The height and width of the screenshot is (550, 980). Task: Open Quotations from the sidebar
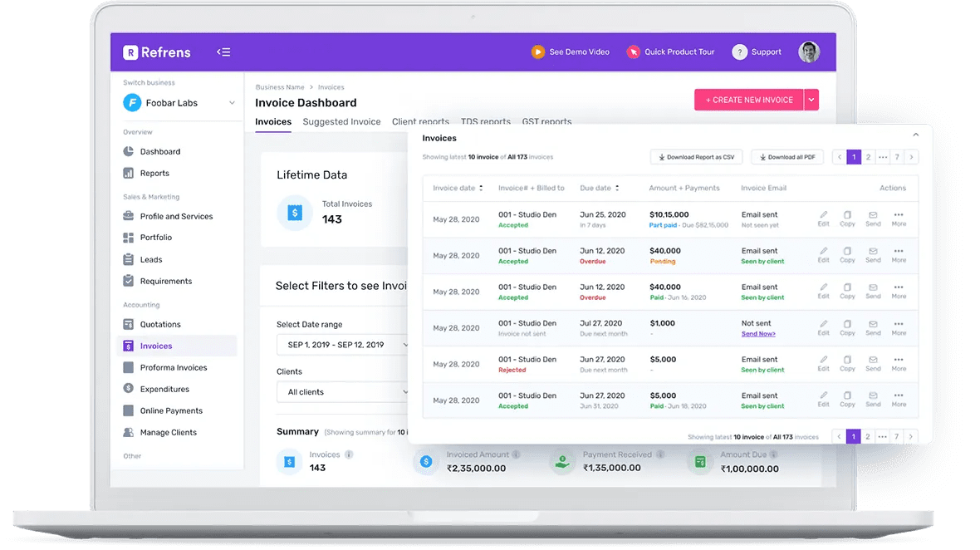[159, 324]
